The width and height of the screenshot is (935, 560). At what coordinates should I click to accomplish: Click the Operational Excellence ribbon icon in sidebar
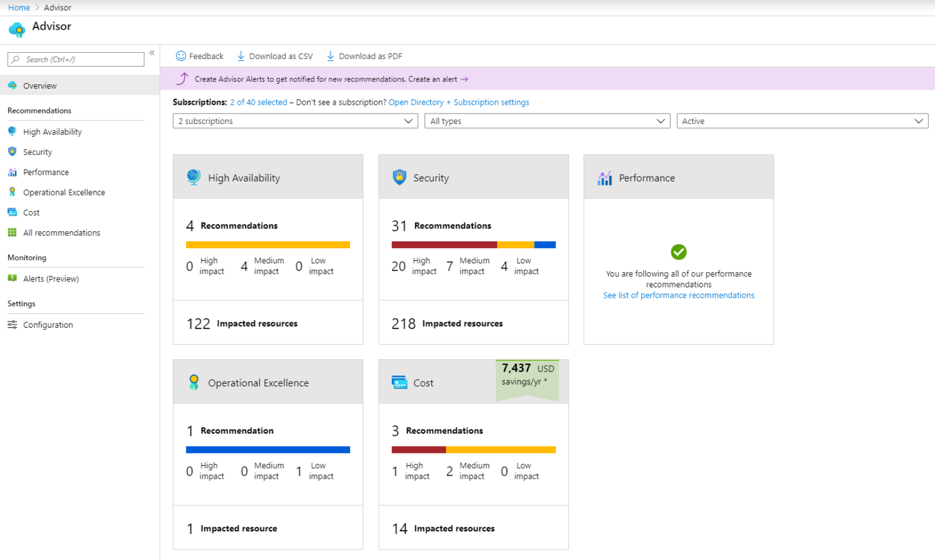pos(12,192)
